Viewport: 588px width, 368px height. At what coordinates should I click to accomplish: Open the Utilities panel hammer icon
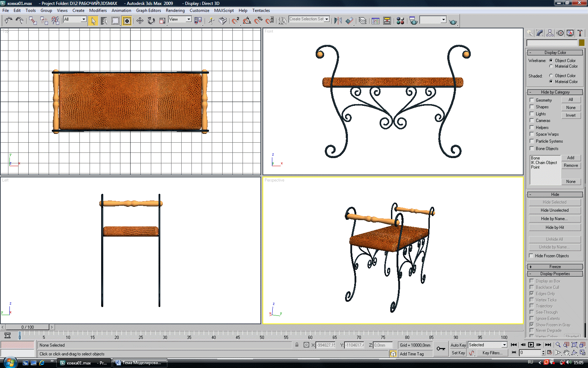coord(580,33)
